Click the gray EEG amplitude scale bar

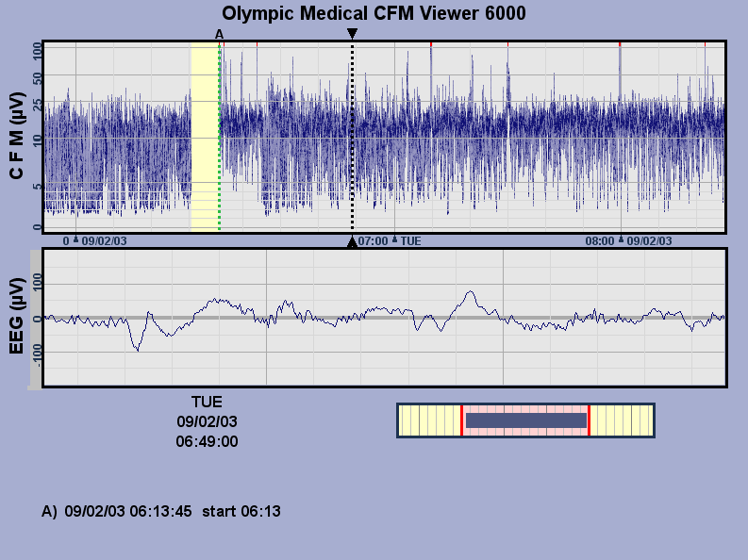pos(36,319)
